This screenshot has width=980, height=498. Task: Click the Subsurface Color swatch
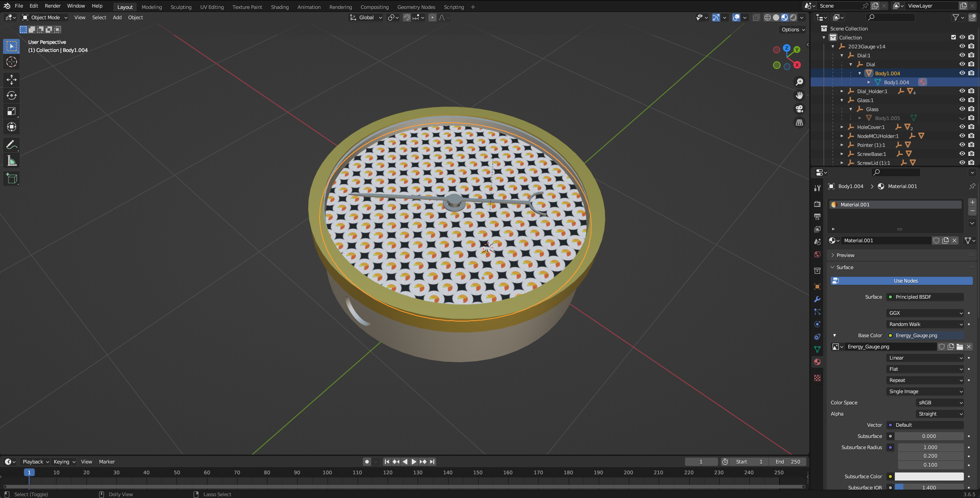click(x=929, y=477)
